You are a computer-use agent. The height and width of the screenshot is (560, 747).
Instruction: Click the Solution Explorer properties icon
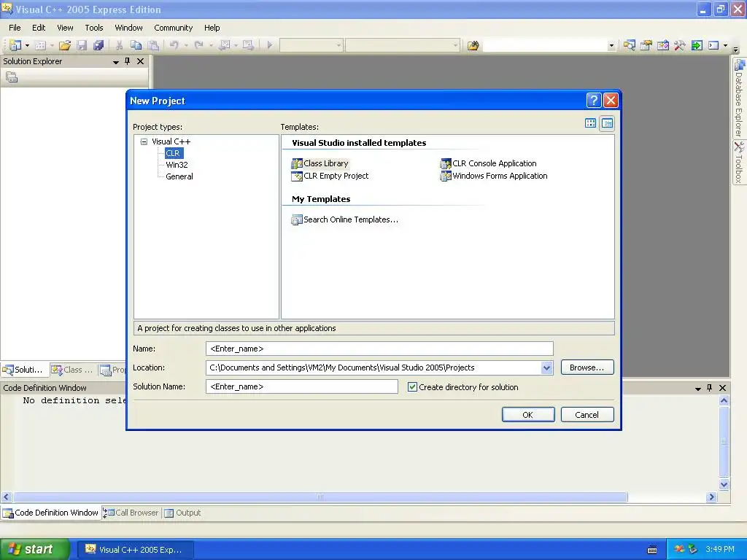(12, 77)
